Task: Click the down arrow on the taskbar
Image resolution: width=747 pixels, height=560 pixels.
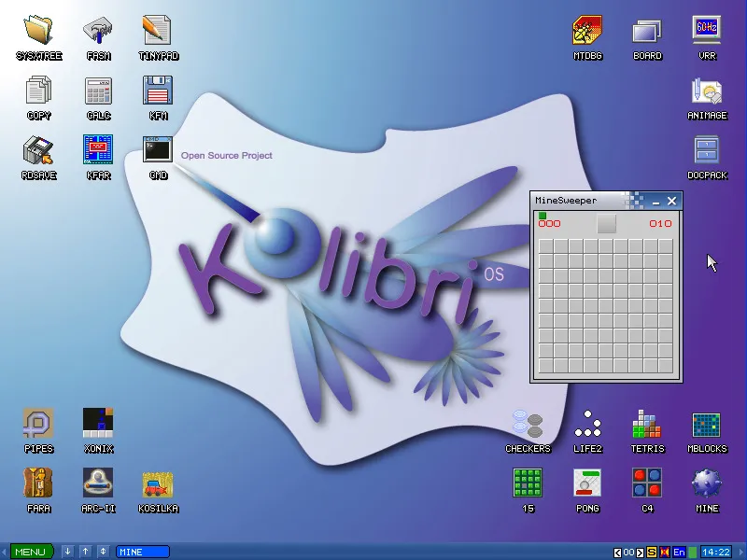Action: click(x=67, y=551)
